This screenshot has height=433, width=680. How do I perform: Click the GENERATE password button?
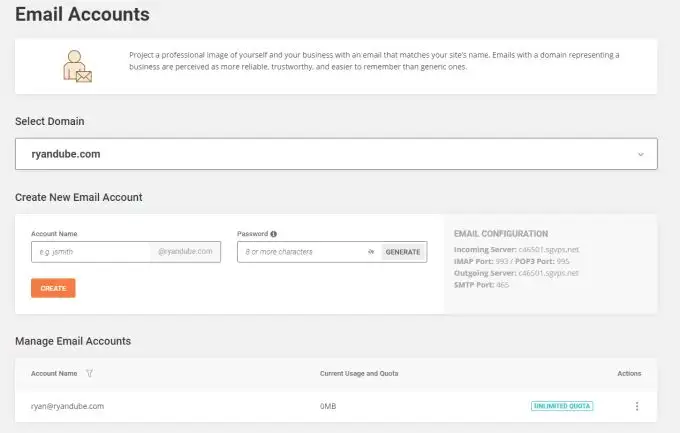(x=403, y=252)
